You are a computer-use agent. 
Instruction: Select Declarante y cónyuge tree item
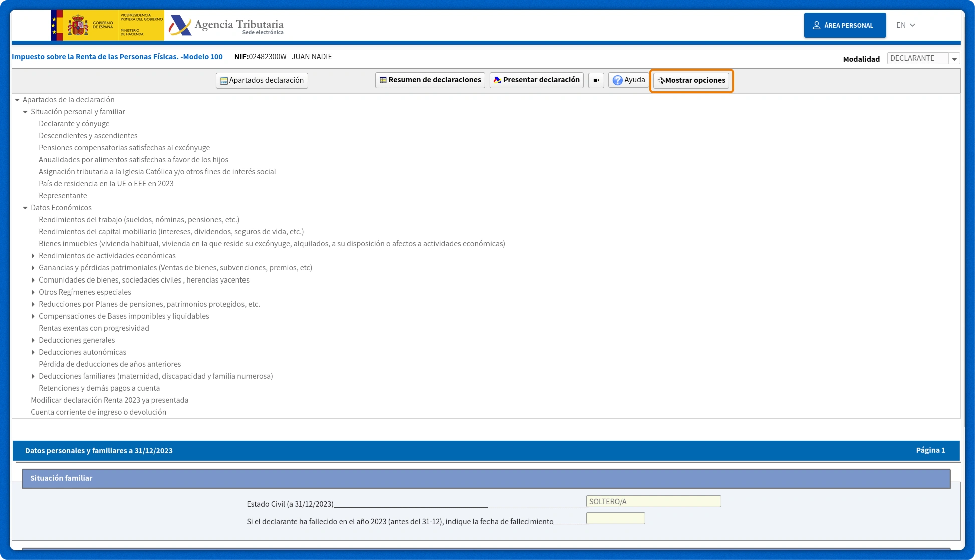(74, 124)
